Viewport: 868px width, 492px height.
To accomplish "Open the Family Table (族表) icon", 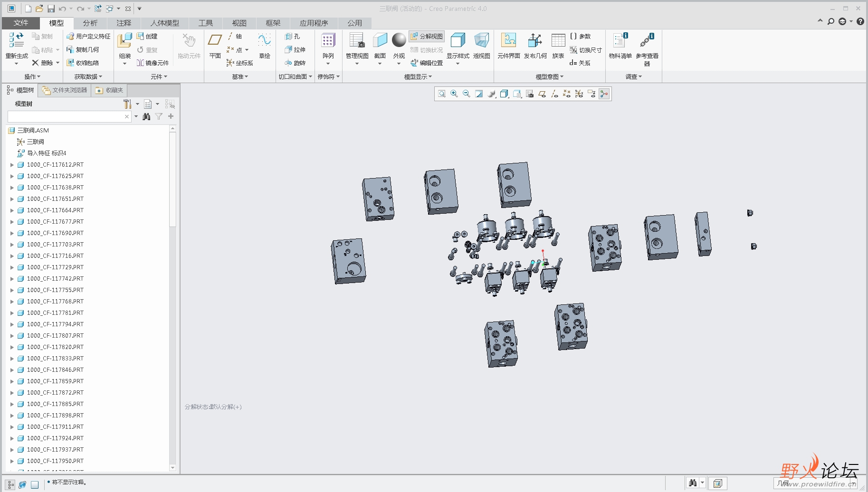I will click(558, 41).
